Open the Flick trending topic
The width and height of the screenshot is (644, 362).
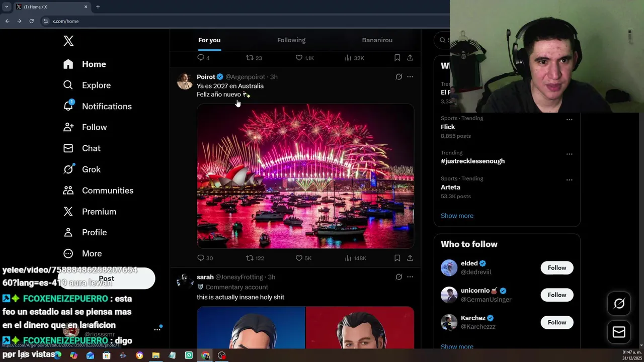pyautogui.click(x=448, y=127)
